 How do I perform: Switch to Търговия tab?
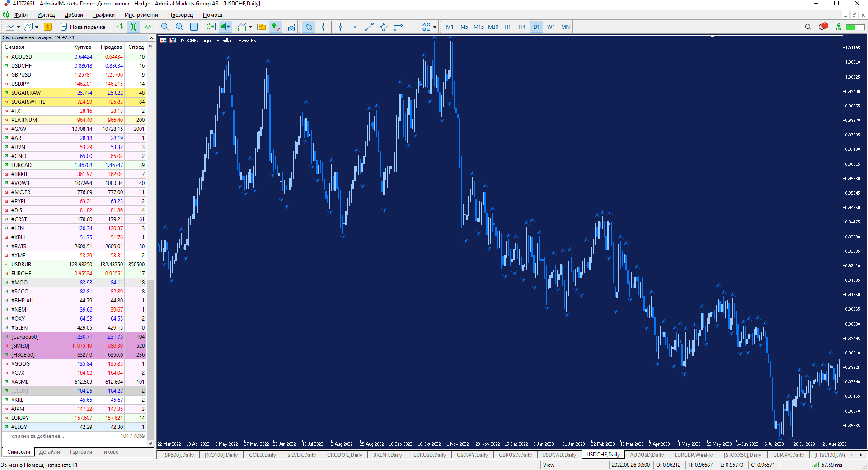pos(80,452)
